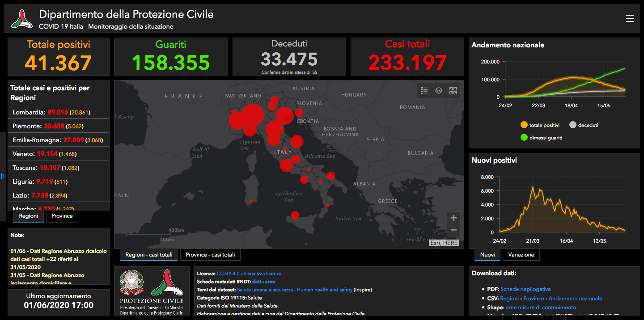
Task: Open the Visualizza licenza link
Action: (x=263, y=274)
